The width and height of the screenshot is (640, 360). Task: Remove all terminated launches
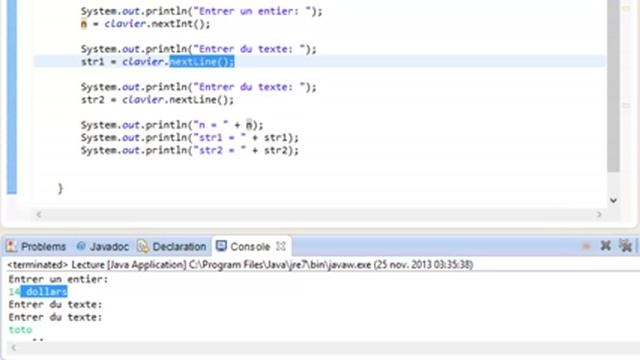click(x=625, y=246)
